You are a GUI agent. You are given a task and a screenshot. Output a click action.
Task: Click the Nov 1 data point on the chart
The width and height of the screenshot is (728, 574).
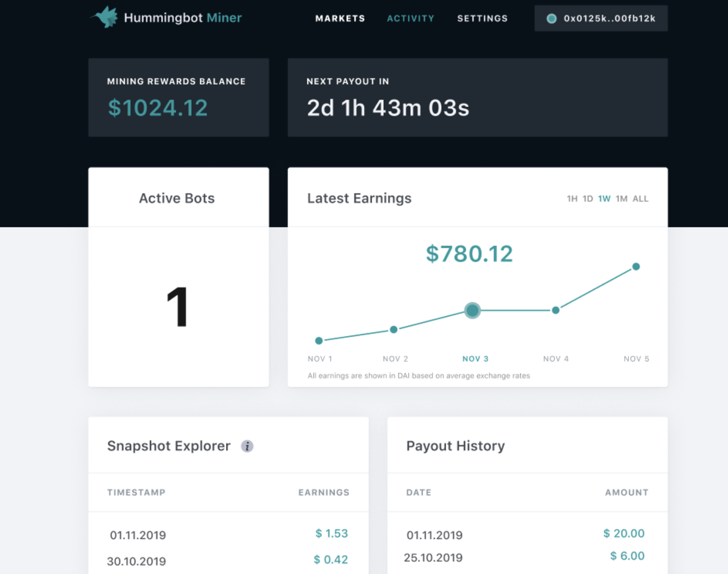(x=319, y=340)
